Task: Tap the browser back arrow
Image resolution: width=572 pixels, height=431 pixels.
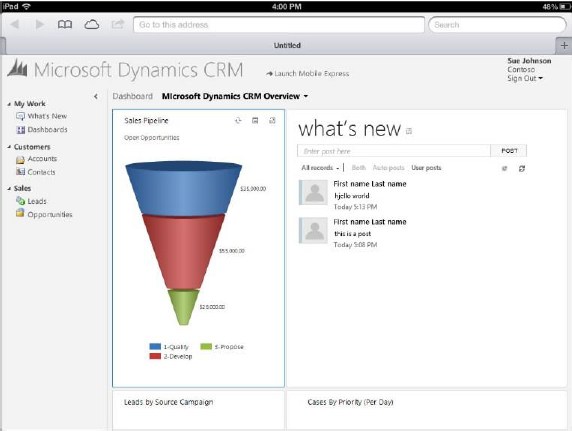Action: (15, 24)
